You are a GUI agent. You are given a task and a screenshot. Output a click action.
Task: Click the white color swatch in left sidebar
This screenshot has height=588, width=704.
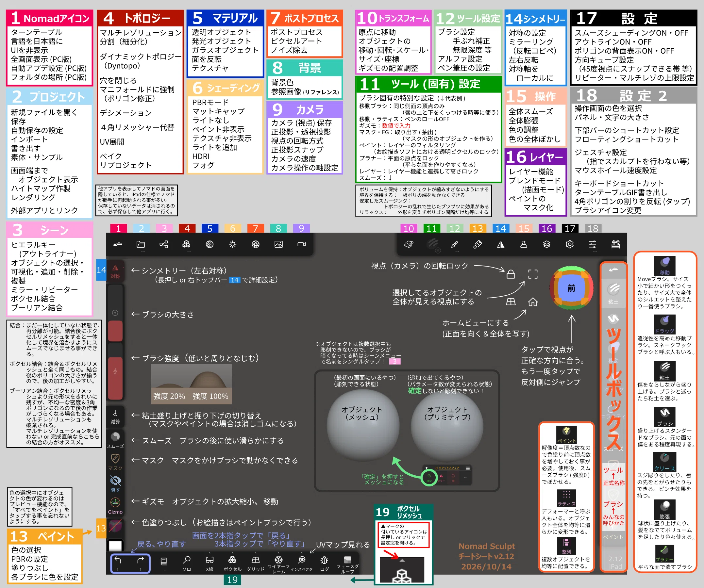click(x=115, y=546)
